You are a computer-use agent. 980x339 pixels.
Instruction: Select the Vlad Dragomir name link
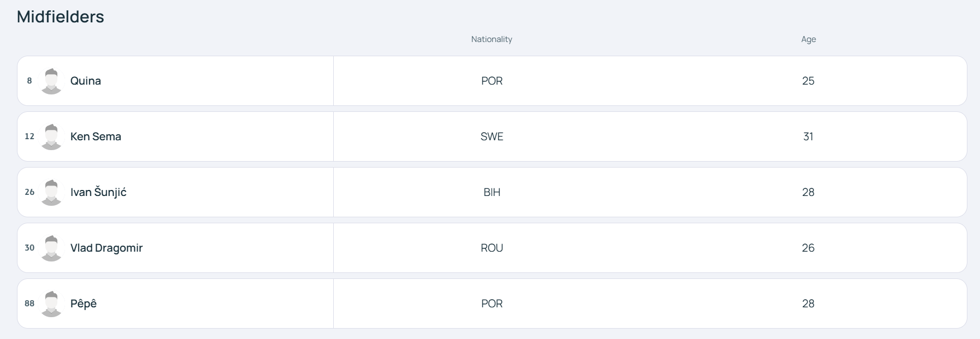pyautogui.click(x=107, y=248)
